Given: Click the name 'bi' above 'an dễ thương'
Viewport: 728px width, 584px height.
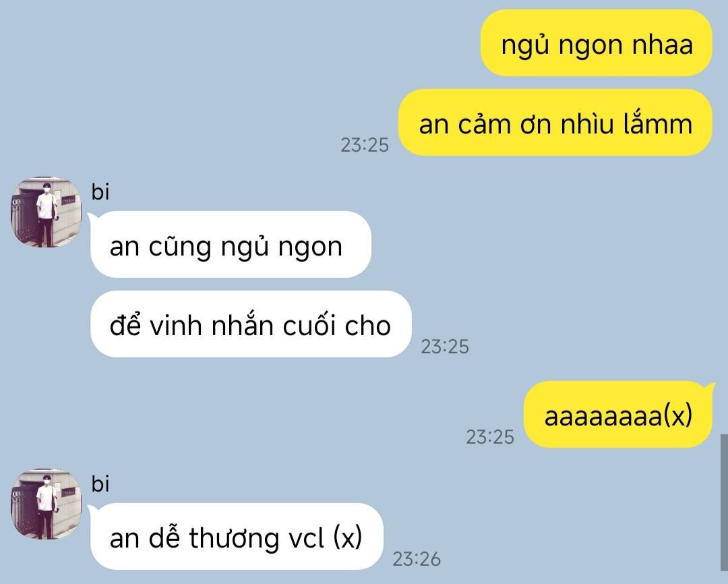Looking at the screenshot, I should click(100, 484).
